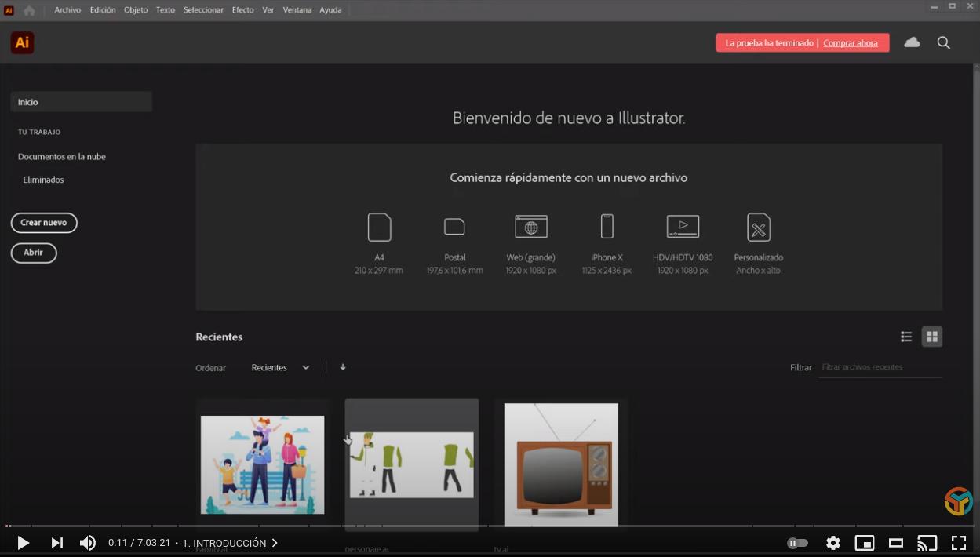
Task: Switch recent files to grid view
Action: coord(932,337)
